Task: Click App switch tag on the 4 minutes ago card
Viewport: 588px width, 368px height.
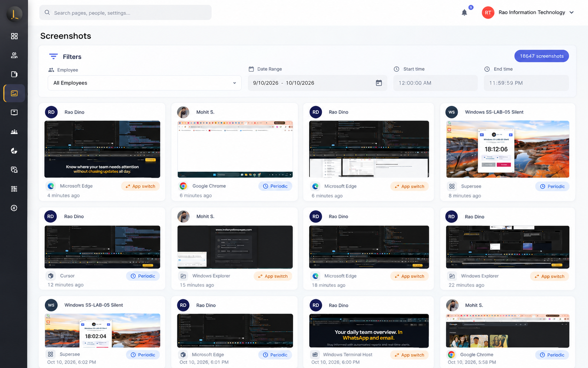Action: point(141,186)
